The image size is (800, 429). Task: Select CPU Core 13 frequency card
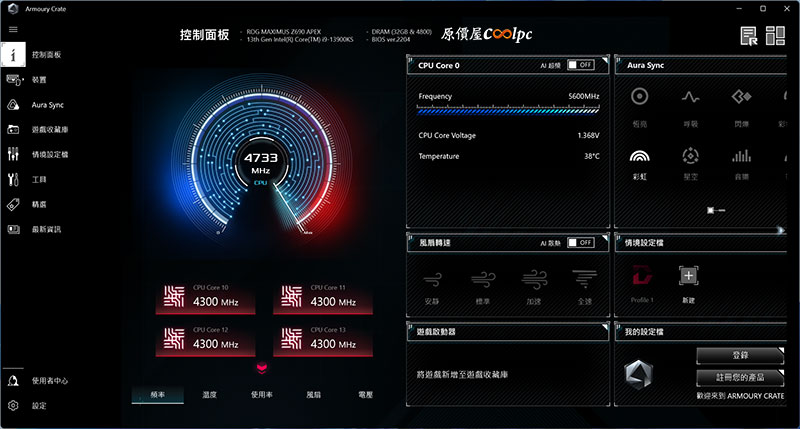[x=323, y=340]
